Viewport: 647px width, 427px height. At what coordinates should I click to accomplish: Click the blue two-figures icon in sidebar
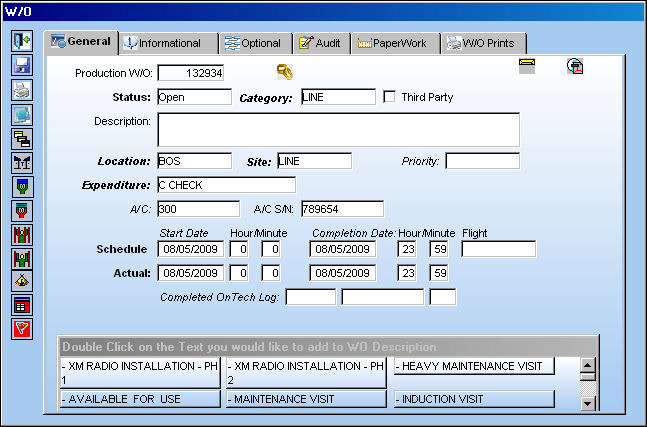(22, 163)
